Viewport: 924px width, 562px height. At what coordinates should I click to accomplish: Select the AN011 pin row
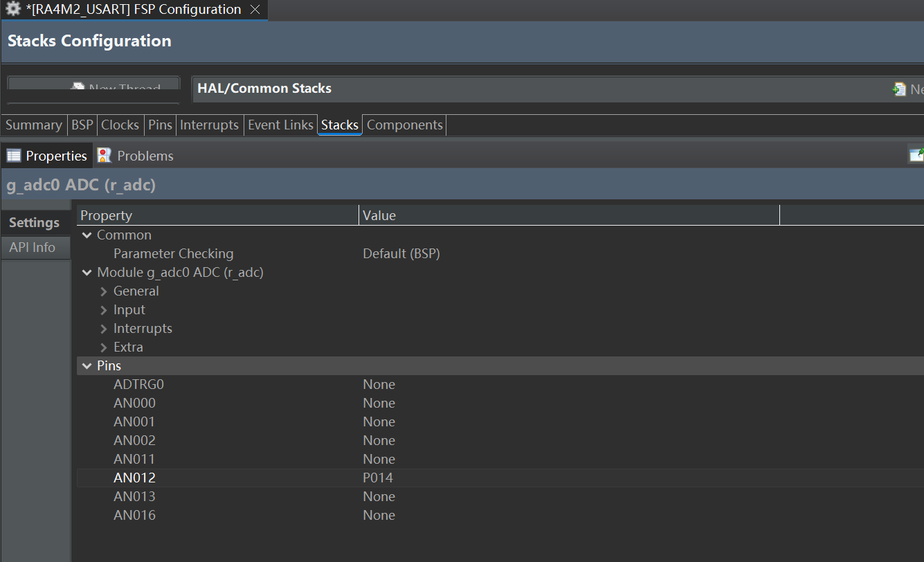pos(500,460)
